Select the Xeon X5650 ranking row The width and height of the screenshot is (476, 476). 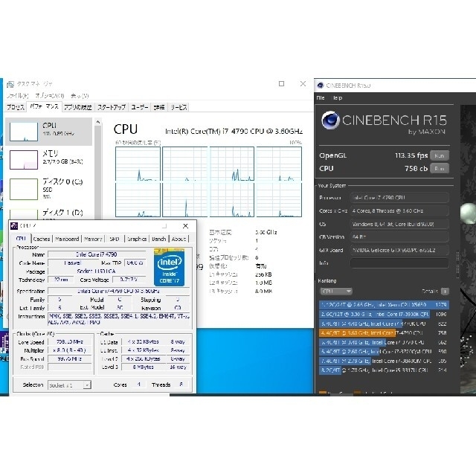point(384,304)
